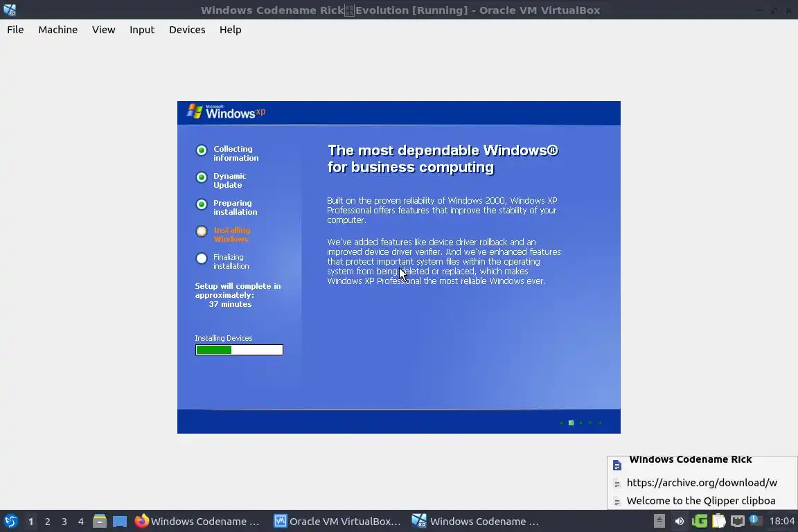Open the volume control tray icon
Viewport: 798px width, 532px height.
680,521
